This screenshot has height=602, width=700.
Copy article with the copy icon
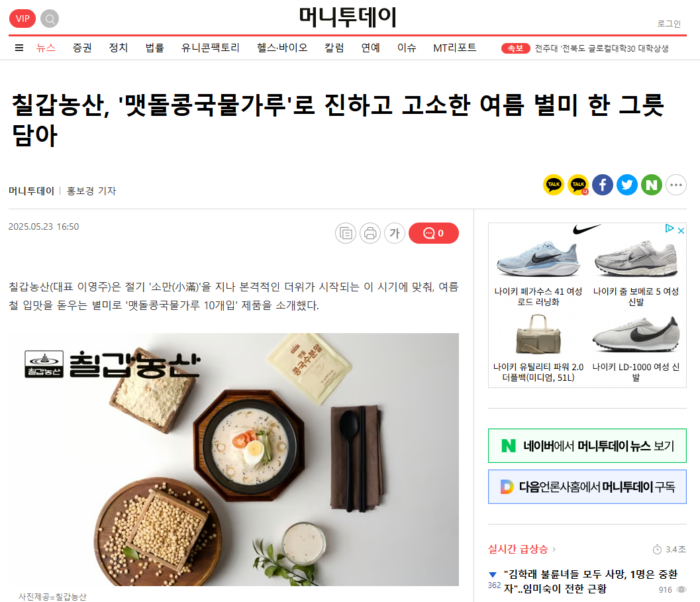346,233
